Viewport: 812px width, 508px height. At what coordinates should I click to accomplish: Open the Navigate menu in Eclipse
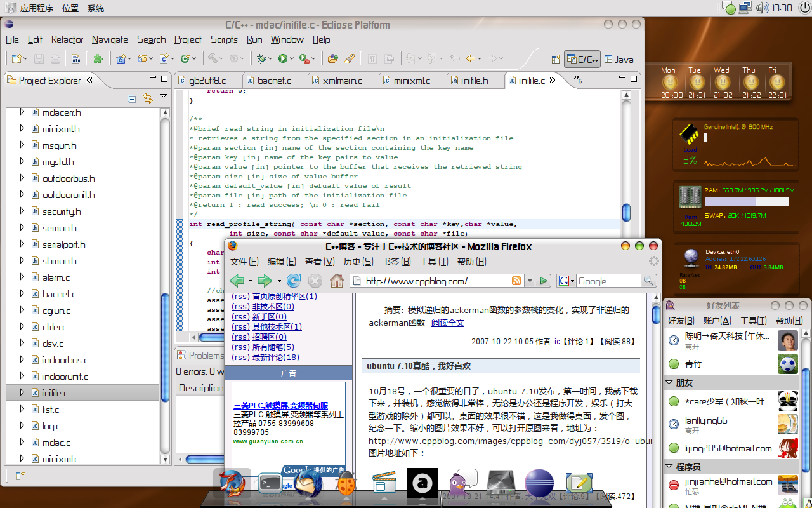click(110, 39)
